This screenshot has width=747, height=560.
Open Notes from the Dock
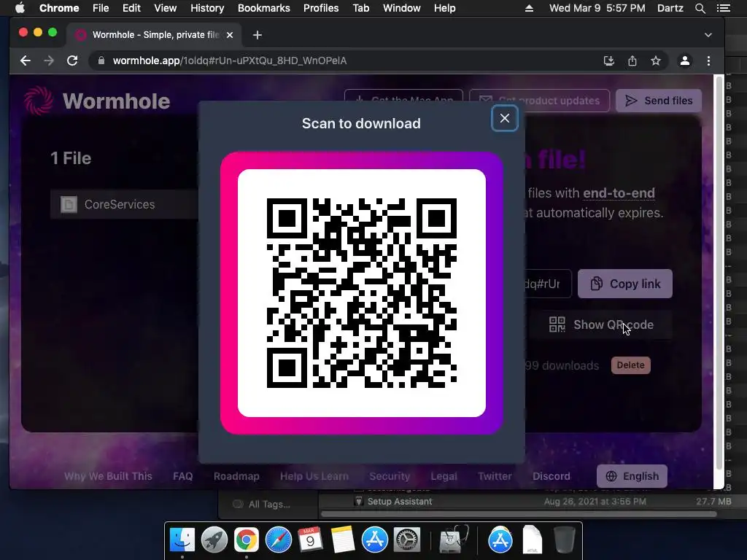(342, 540)
